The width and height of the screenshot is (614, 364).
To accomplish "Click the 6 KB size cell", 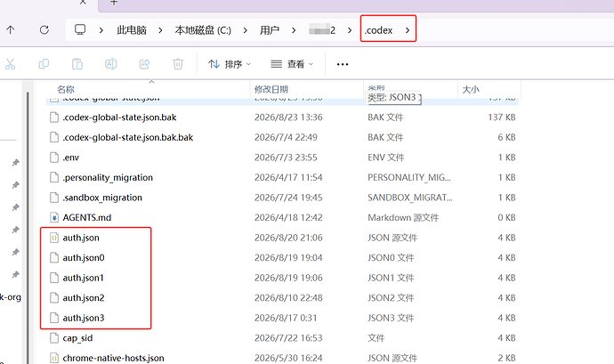I will pos(506,137).
